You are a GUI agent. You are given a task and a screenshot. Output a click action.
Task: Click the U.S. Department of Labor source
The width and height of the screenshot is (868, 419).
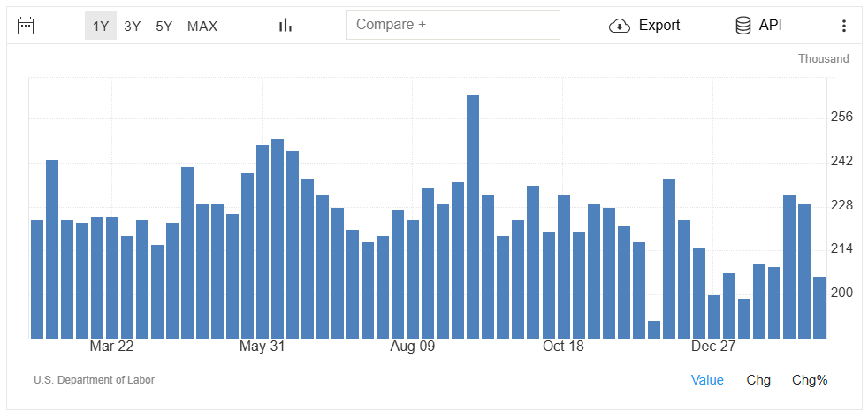tap(94, 380)
